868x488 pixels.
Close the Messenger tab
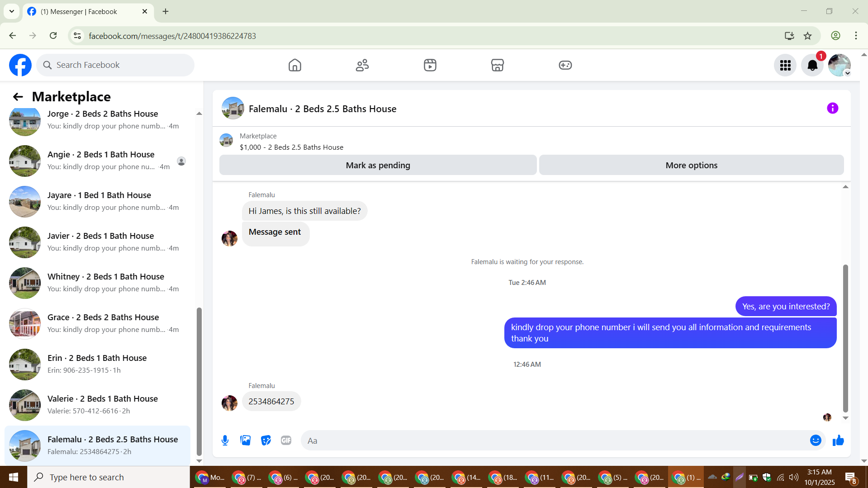point(145,11)
